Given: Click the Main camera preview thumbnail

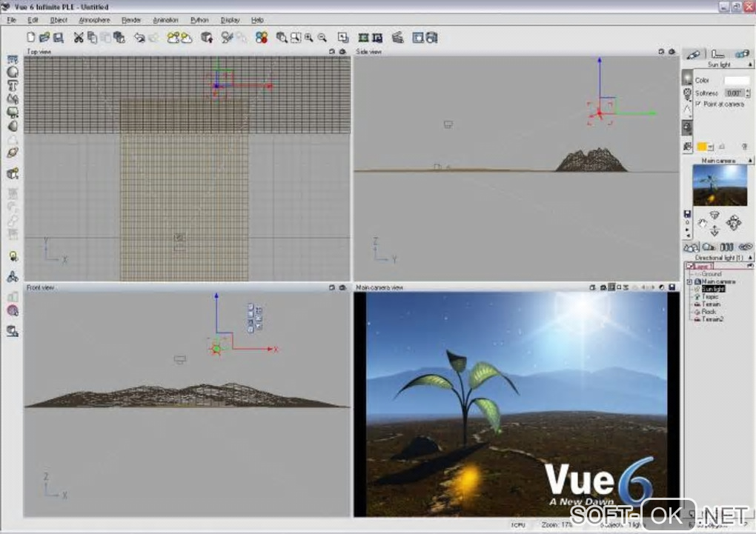Looking at the screenshot, I should (720, 186).
